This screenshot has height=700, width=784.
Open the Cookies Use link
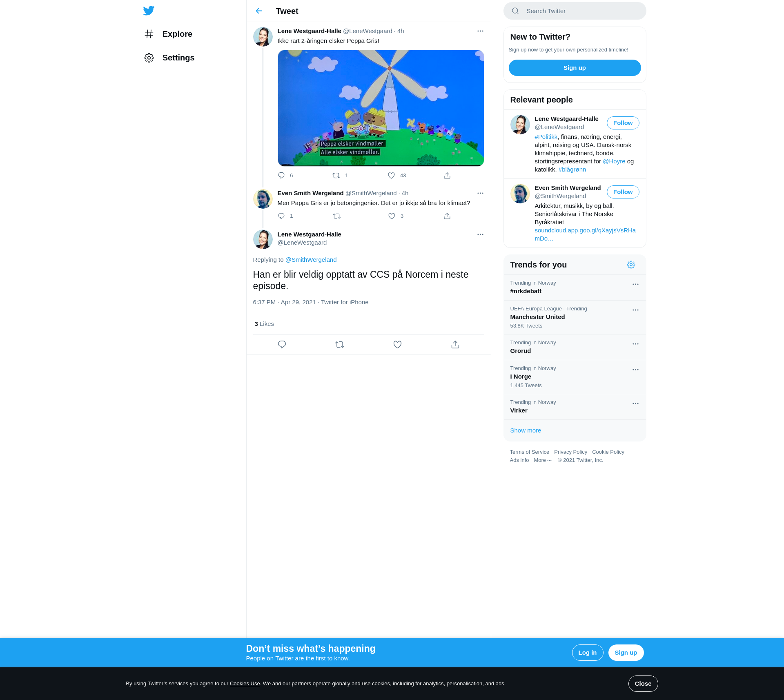coord(245,684)
